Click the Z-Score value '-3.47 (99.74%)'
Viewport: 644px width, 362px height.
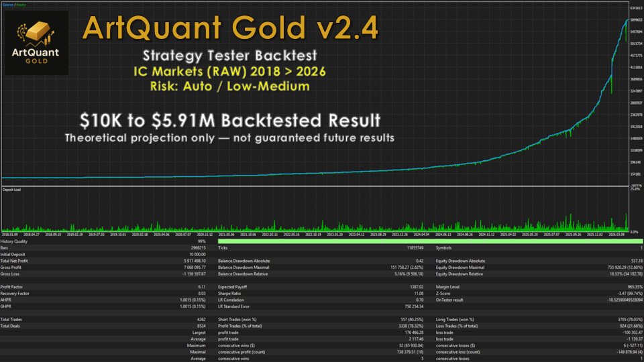631,294
